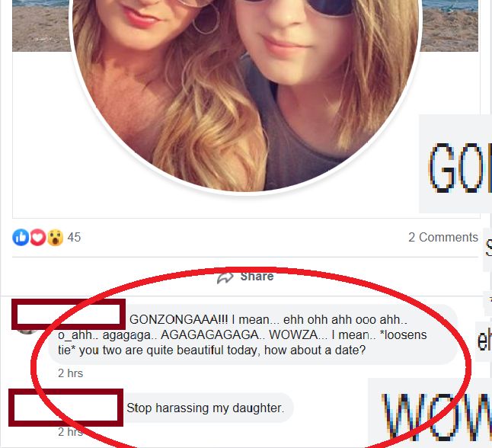The height and width of the screenshot is (448, 492).
Task: Click the Share arrow icon
Action: [x=225, y=277]
